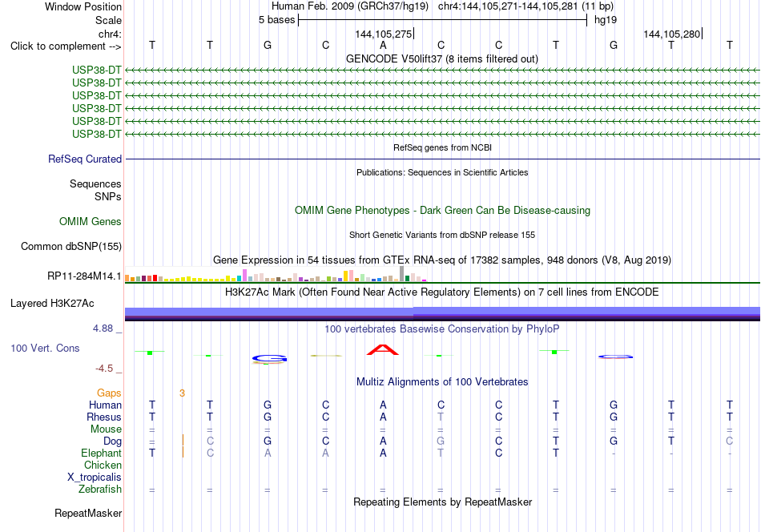The image size is (761, 532).
Task: Select the '5 bases' scale bar text
Action: point(276,20)
